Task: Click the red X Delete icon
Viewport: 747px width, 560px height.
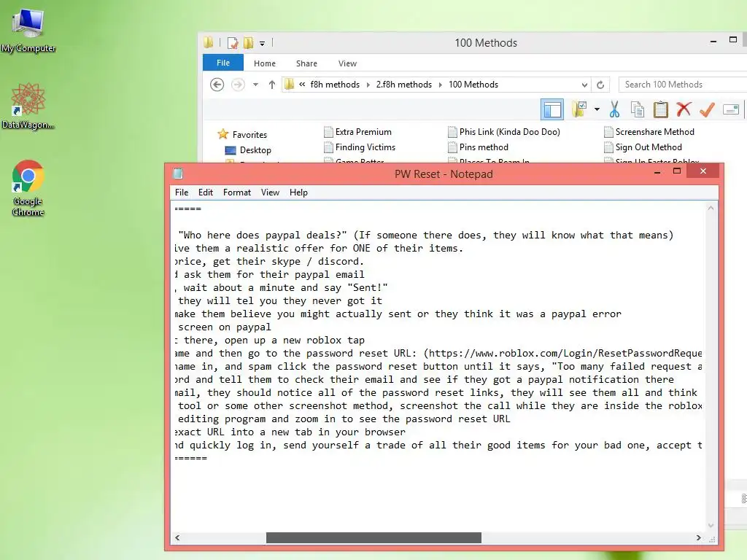Action: (684, 109)
